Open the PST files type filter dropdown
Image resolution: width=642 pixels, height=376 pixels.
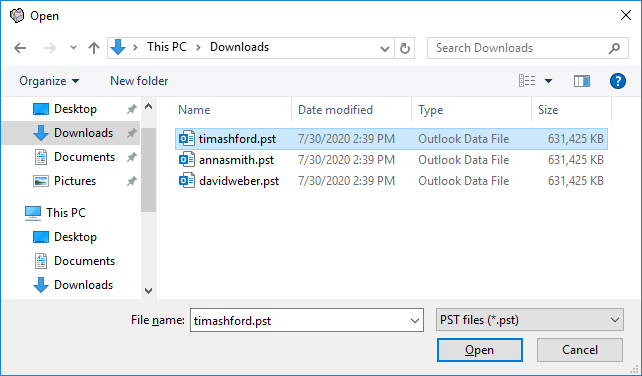click(x=530, y=319)
